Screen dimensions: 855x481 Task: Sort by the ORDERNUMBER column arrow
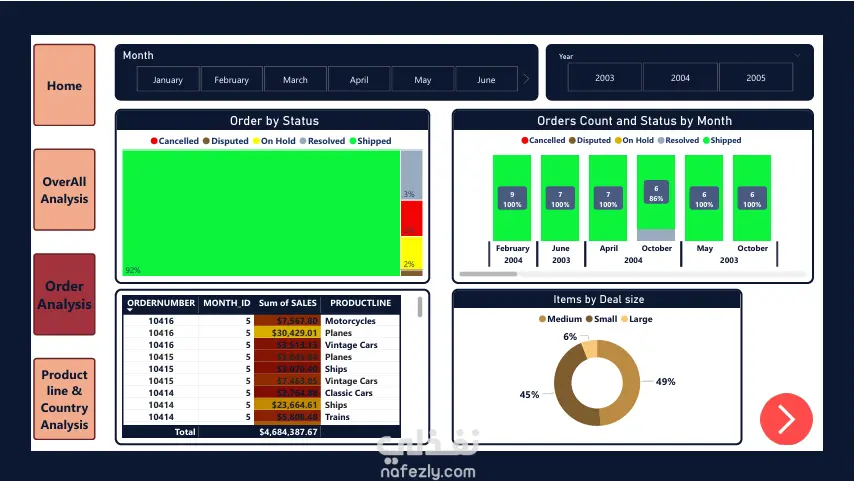click(130, 310)
